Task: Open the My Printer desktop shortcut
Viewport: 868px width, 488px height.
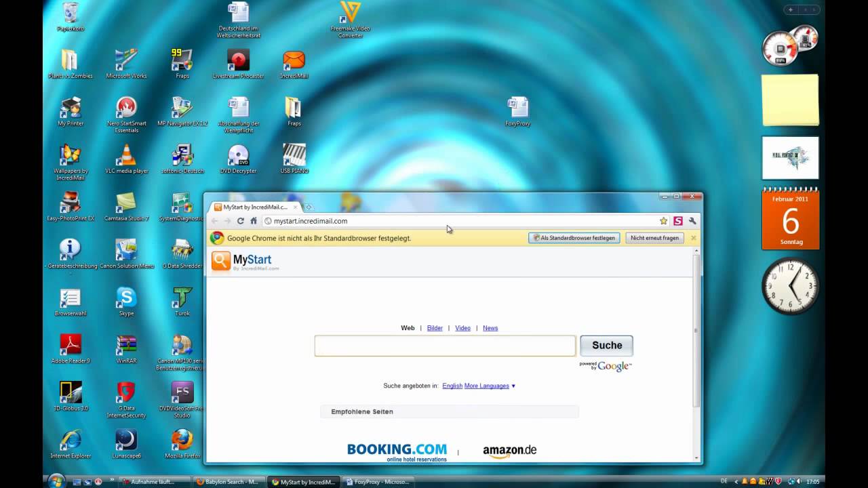Action: coord(71,111)
